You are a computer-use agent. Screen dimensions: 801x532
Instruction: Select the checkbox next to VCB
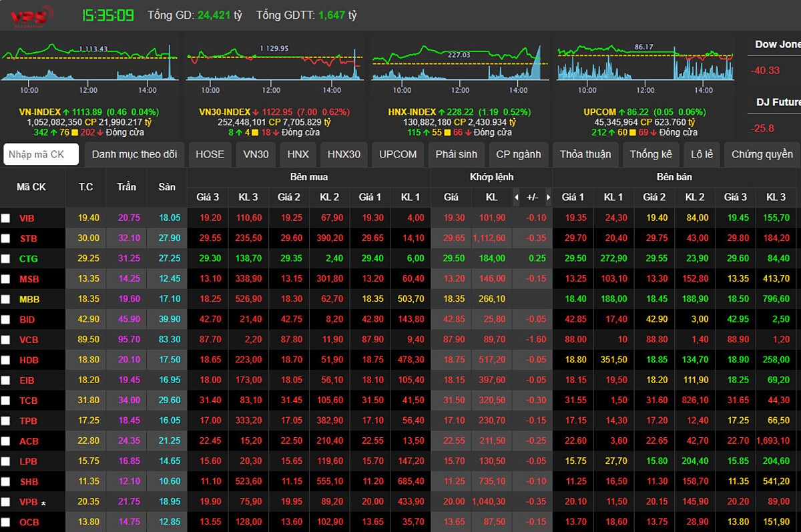6,340
